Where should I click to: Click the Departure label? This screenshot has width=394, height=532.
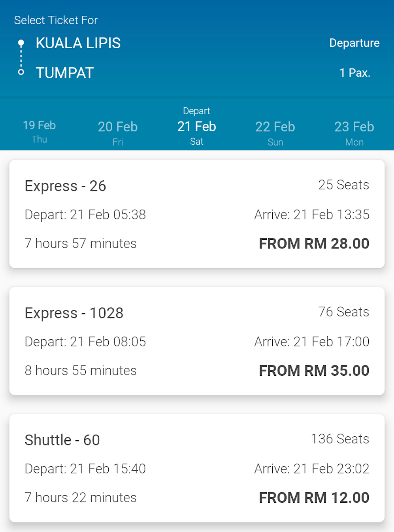pos(354,43)
